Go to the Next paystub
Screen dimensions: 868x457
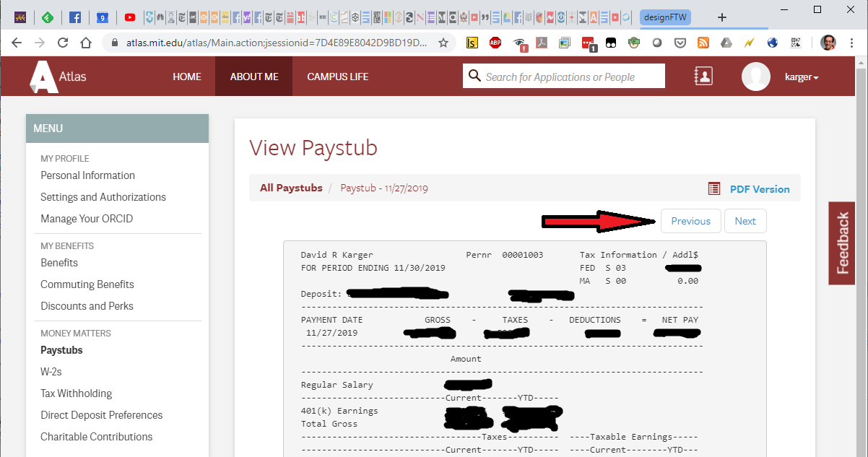[745, 221]
